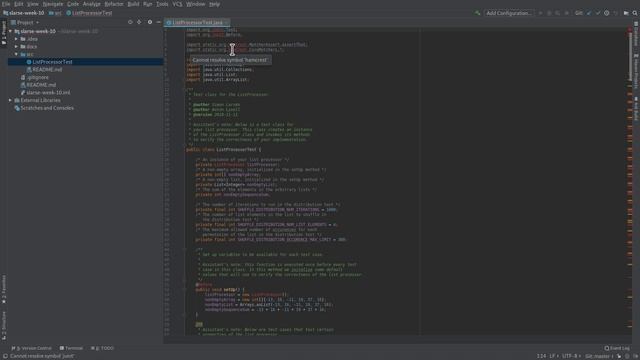Click the Run icon in the toolbar
Screen dimensions: 640x360
(540, 13)
